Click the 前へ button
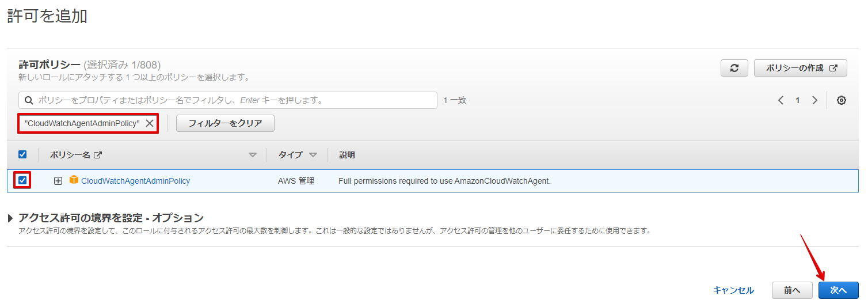The height and width of the screenshot is (307, 868). coord(792,290)
